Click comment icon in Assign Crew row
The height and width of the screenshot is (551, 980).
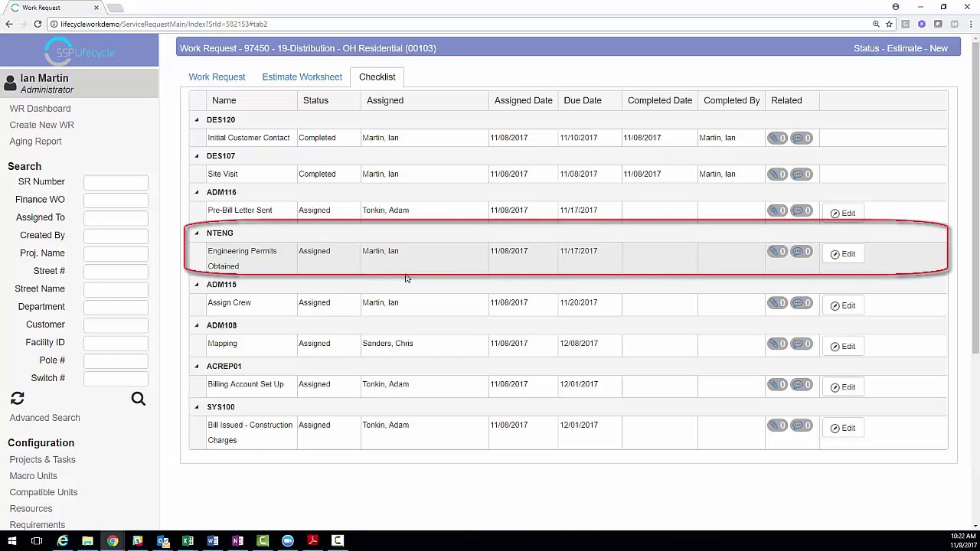pyautogui.click(x=802, y=303)
